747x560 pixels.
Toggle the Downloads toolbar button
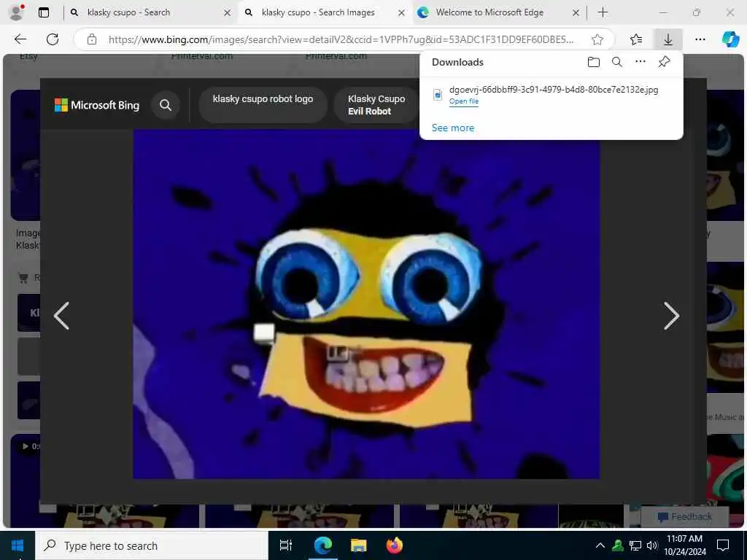[668, 39]
